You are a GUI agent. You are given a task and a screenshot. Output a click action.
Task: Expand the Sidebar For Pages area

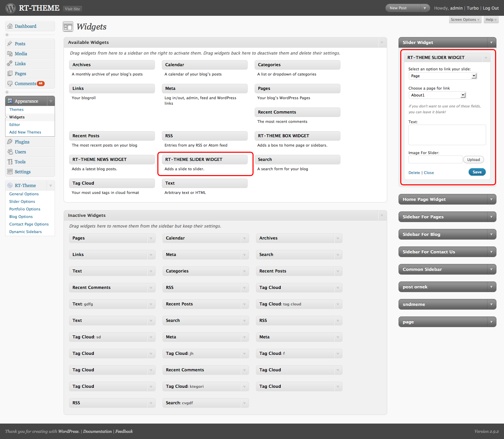(x=492, y=217)
